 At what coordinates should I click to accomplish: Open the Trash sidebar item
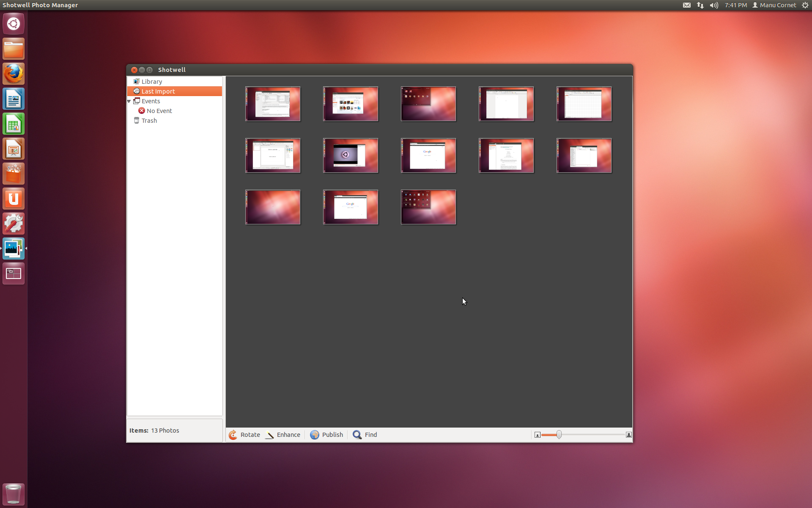point(149,121)
